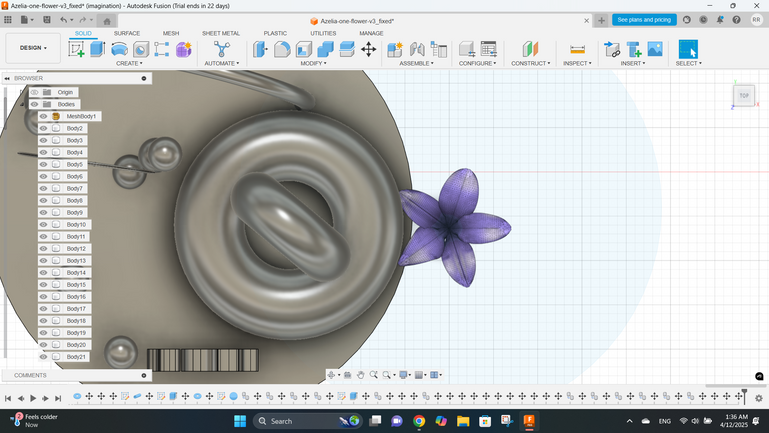Click the Measure tool in Inspect
Screen dimensions: 769x433
point(577,49)
